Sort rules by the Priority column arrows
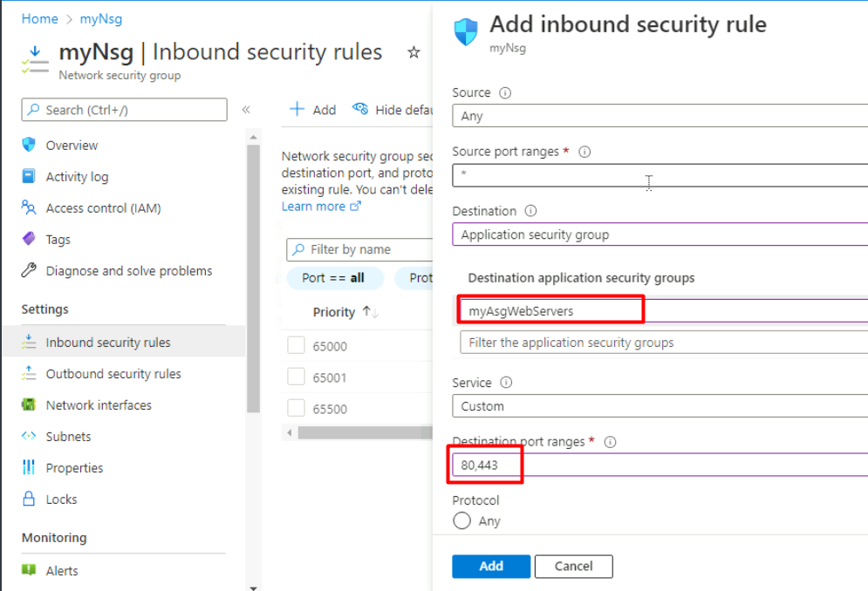Viewport: 868px width, 591px height. tap(371, 312)
